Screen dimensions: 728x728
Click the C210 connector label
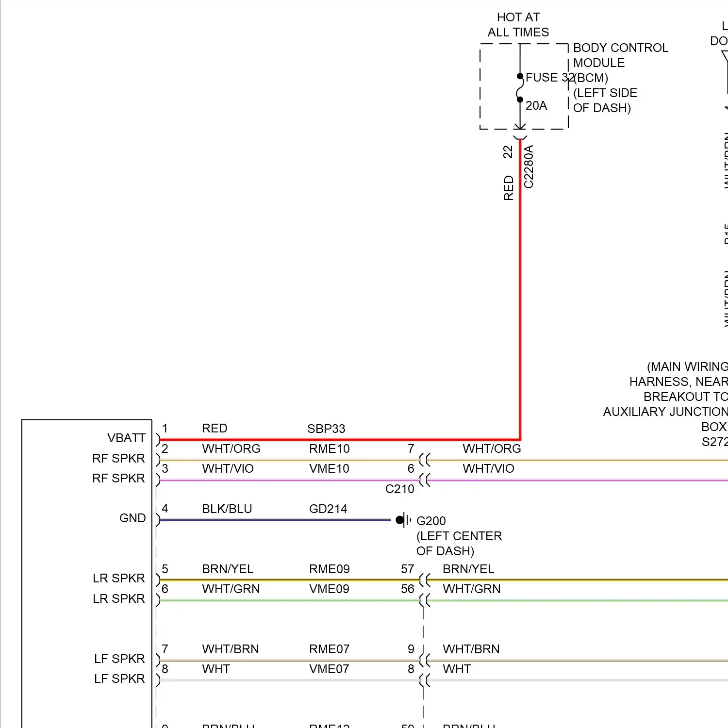(400, 489)
